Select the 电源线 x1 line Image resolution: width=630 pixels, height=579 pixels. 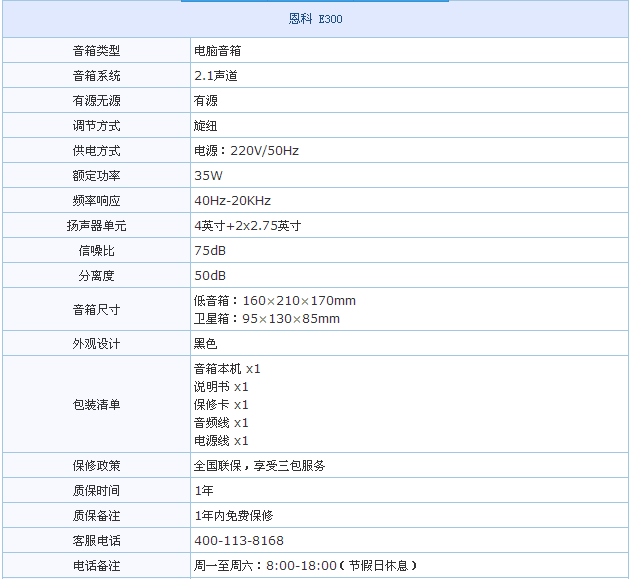221,441
